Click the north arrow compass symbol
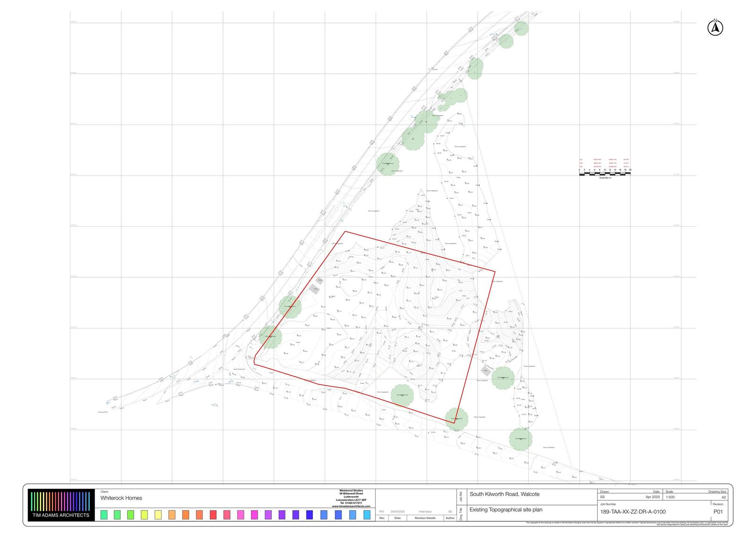This screenshot has height=534, width=756. point(715,28)
